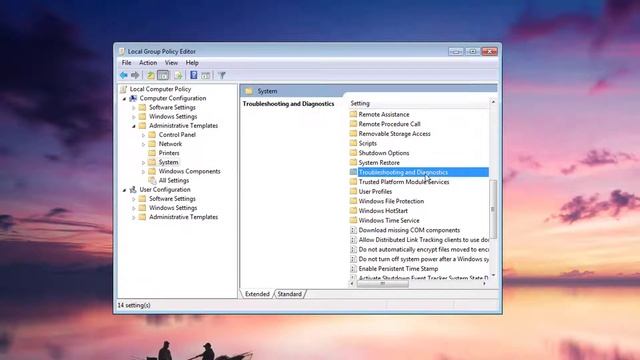640x360 pixels.
Task: Click the User Configuration user icon
Action: [133, 190]
